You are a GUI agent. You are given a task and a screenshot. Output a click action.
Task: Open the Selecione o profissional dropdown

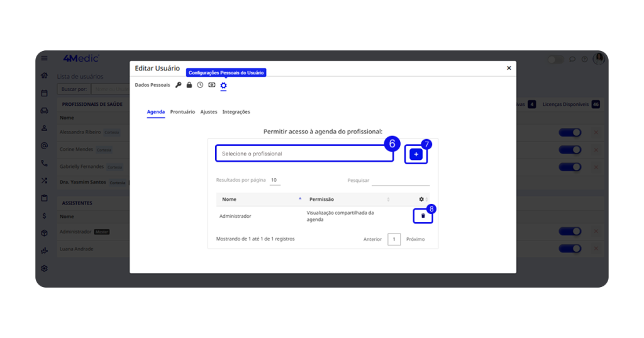click(304, 154)
